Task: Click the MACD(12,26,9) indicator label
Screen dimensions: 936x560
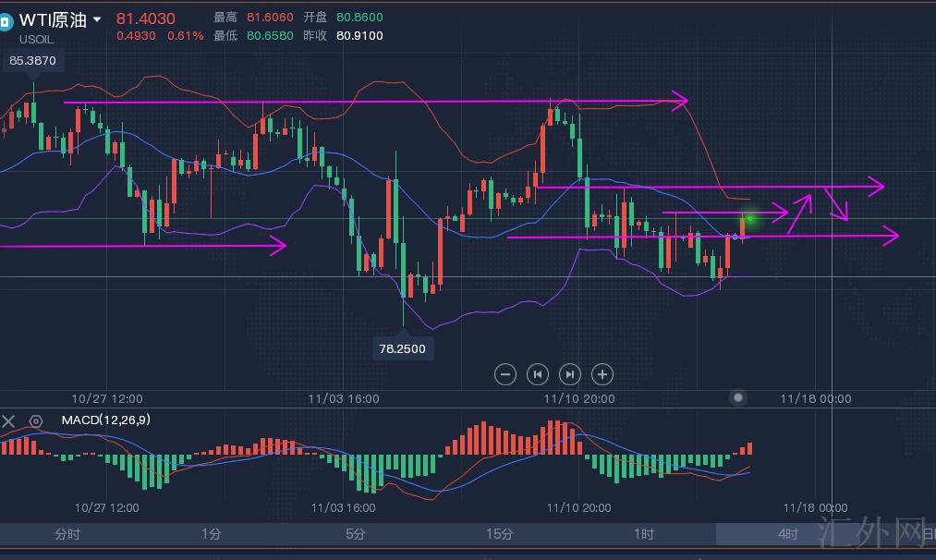Action: [x=106, y=420]
